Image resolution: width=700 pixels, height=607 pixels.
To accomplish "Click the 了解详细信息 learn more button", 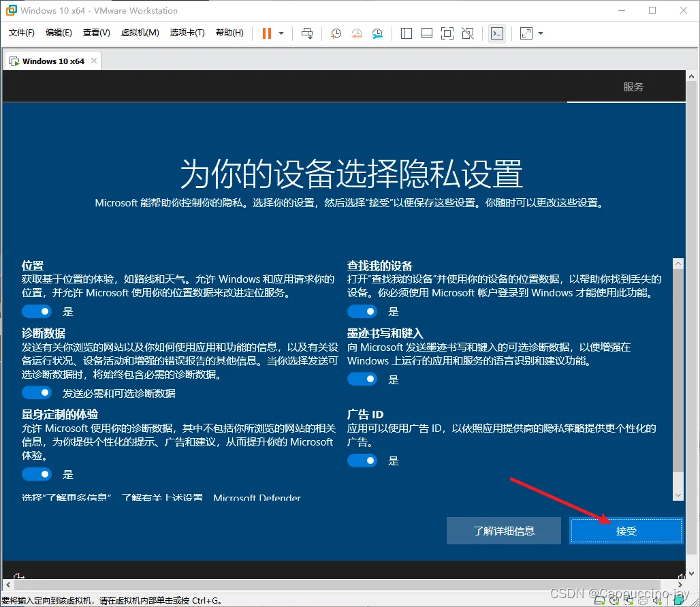I will coord(504,531).
